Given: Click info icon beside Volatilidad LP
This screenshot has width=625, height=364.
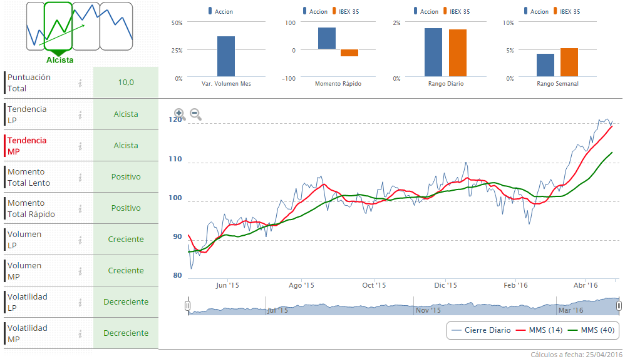Looking at the screenshot, I should (80, 302).
